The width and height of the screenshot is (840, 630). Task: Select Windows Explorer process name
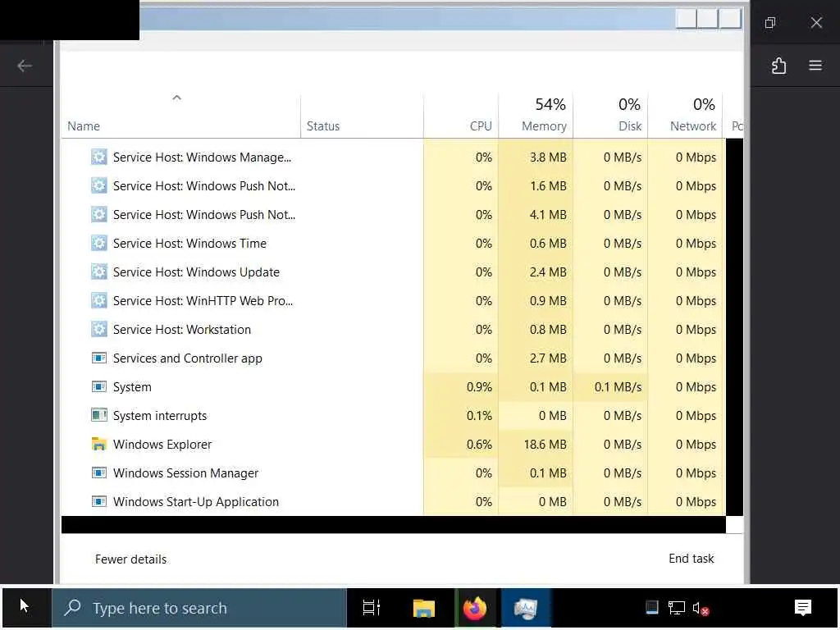pyautogui.click(x=162, y=444)
